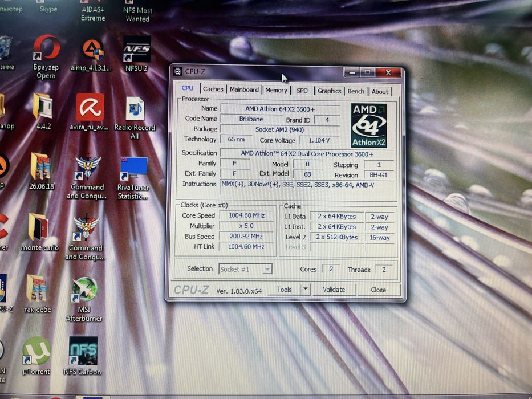Switch to the SPD tab
Viewport: 532px width, 399px height.
point(302,91)
